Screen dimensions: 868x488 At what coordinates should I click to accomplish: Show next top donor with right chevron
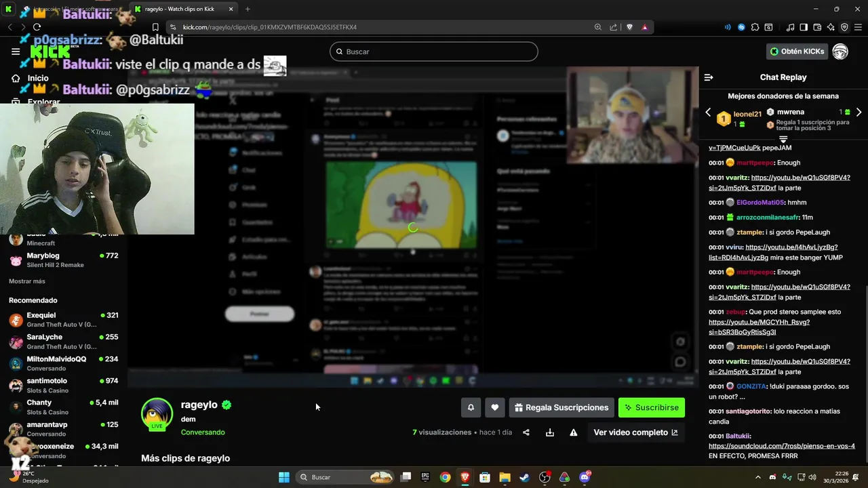pos(859,113)
